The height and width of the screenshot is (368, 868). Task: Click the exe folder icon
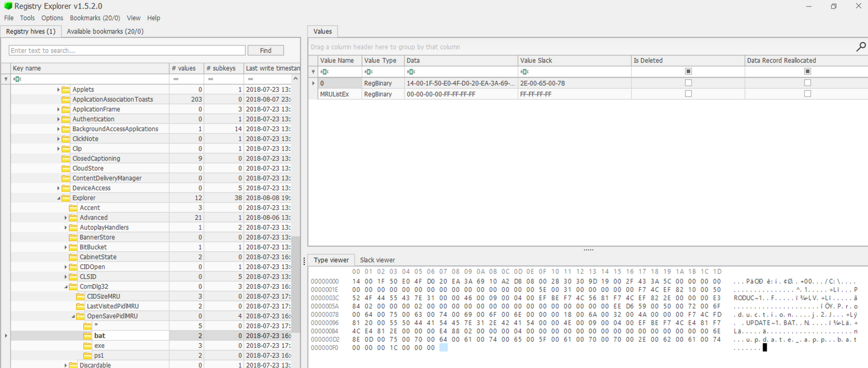click(x=88, y=346)
